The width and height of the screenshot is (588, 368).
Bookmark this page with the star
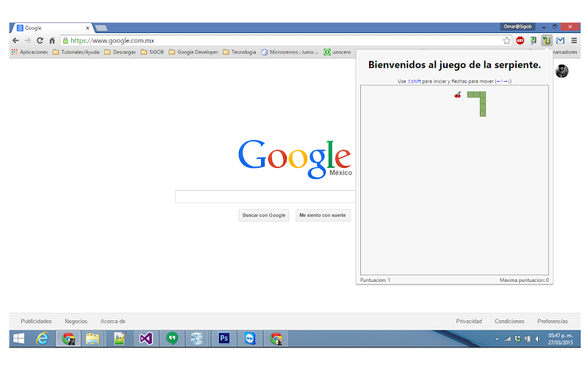click(506, 40)
